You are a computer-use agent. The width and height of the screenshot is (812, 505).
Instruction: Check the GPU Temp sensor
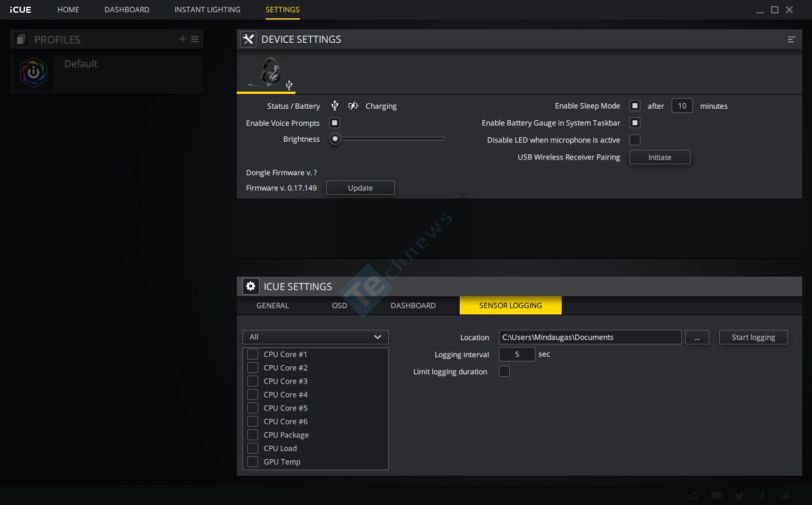click(253, 462)
